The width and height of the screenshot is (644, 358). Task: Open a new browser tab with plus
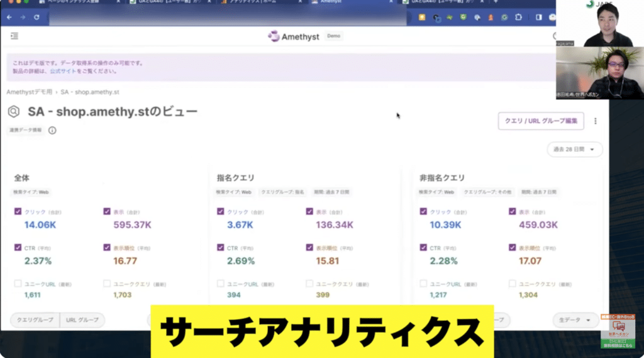point(496,2)
